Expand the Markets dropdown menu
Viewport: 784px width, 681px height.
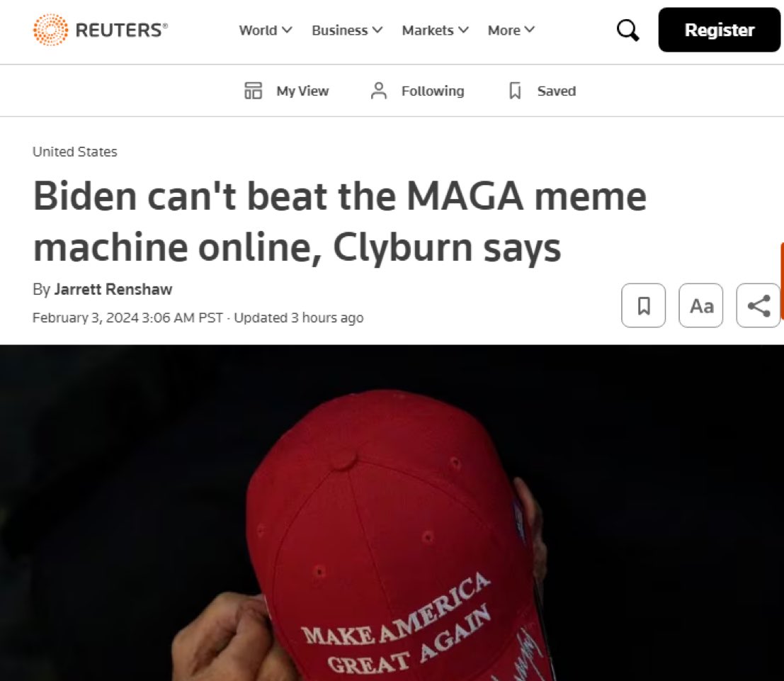[435, 30]
